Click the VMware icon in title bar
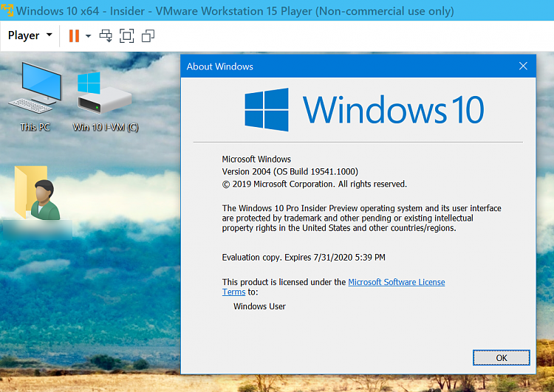 [7, 10]
